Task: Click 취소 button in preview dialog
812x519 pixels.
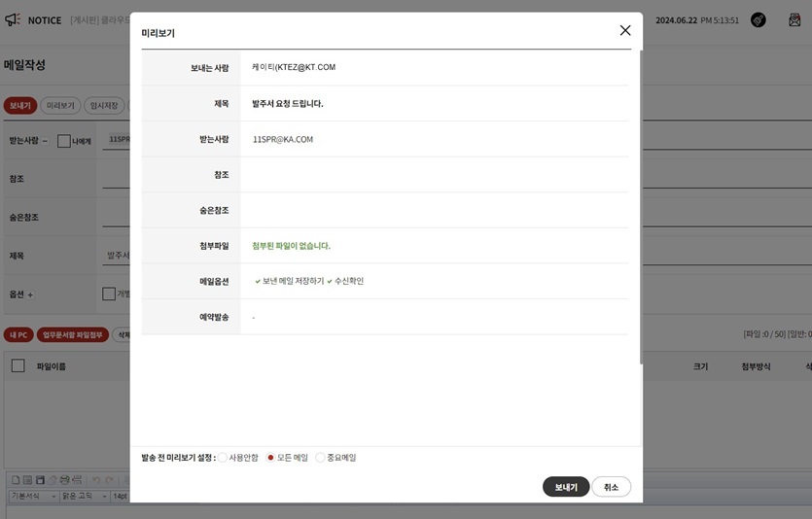Action: coord(611,487)
